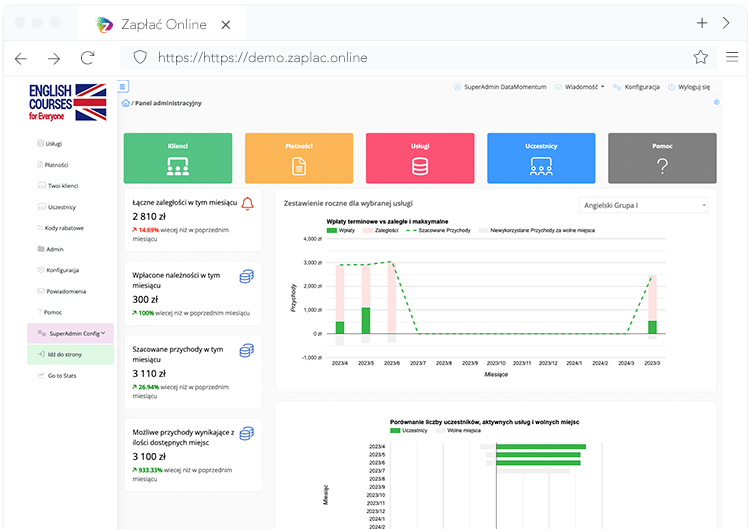Expand SuperAdmin Config sidebar section
The image size is (751, 529).
(x=72, y=333)
